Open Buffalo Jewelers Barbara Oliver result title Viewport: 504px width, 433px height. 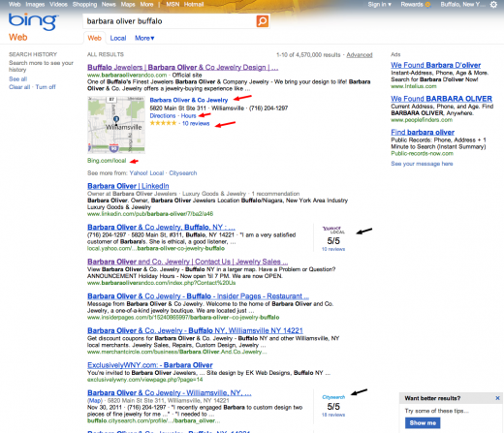click(182, 68)
